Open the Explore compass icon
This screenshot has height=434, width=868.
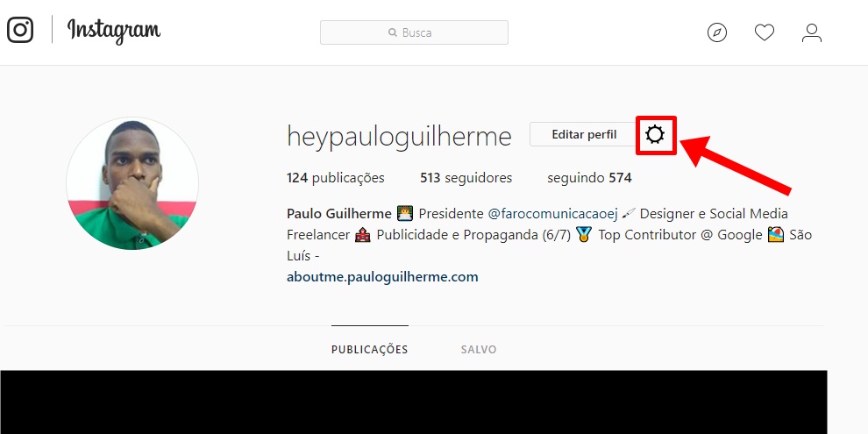tap(717, 32)
